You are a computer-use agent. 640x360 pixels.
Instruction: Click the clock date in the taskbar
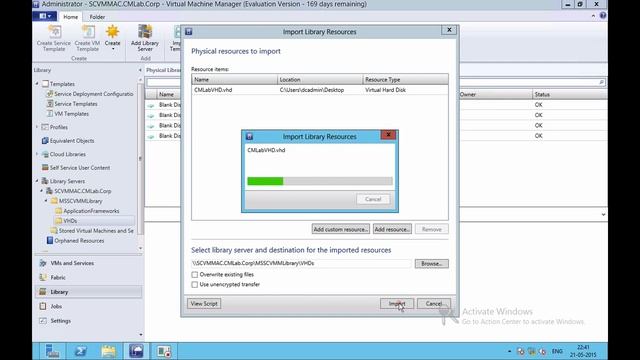click(583, 355)
